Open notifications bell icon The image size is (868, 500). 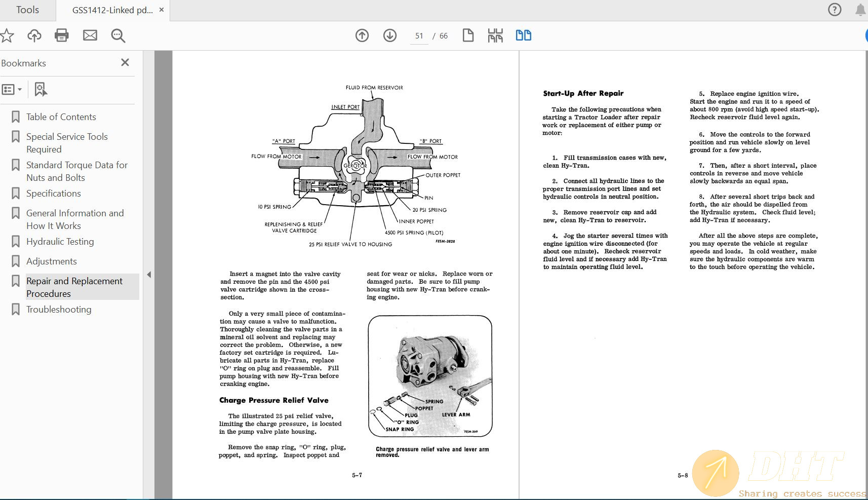point(860,10)
